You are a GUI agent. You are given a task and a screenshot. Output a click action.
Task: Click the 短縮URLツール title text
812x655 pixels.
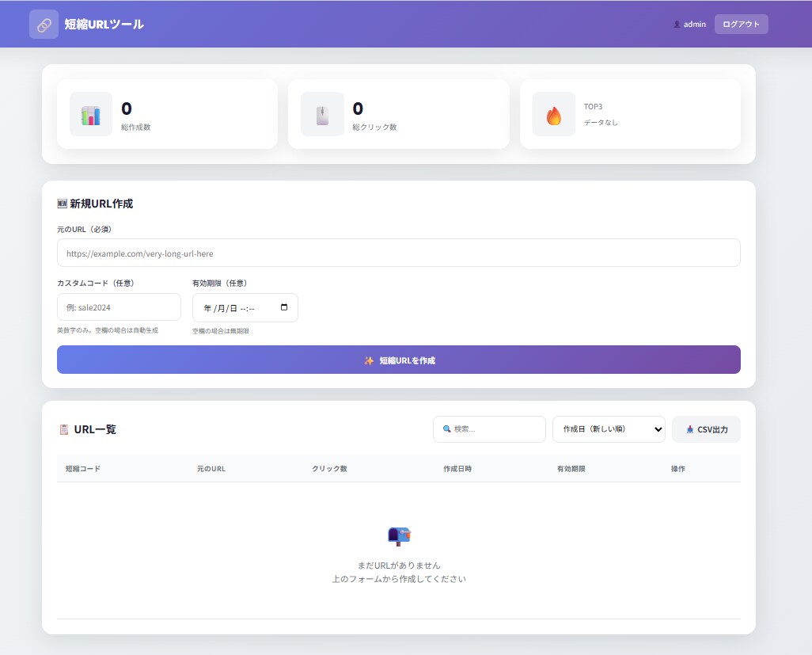[x=104, y=25]
